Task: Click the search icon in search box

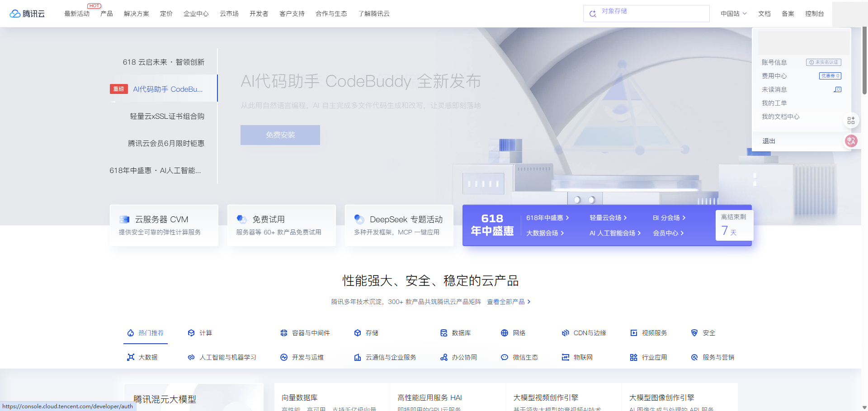Action: tap(593, 14)
